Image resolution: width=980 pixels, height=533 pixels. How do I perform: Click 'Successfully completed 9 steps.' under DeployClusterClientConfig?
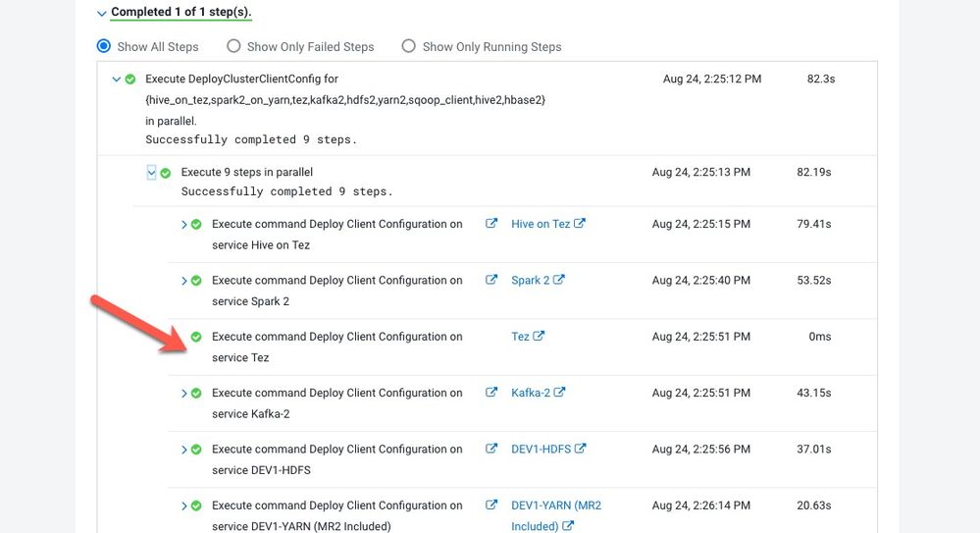[251, 139]
